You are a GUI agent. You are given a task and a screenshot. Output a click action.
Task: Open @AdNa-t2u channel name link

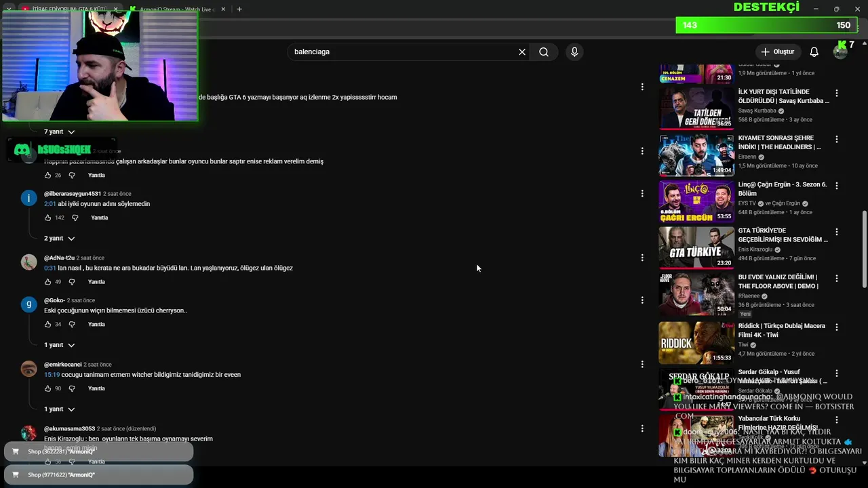(59, 258)
